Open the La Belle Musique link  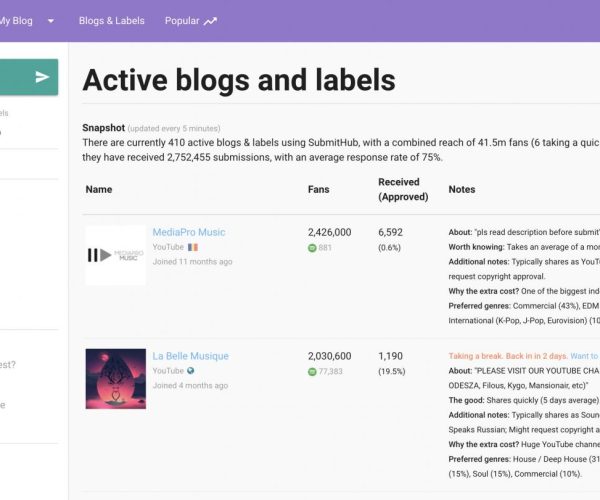click(x=190, y=356)
